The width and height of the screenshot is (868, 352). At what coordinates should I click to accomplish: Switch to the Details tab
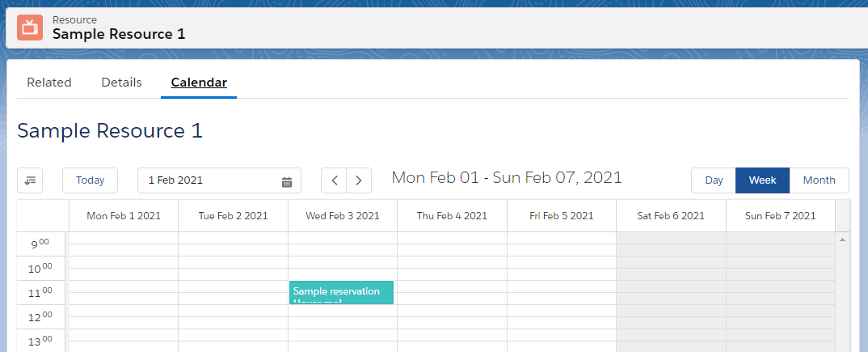(121, 83)
